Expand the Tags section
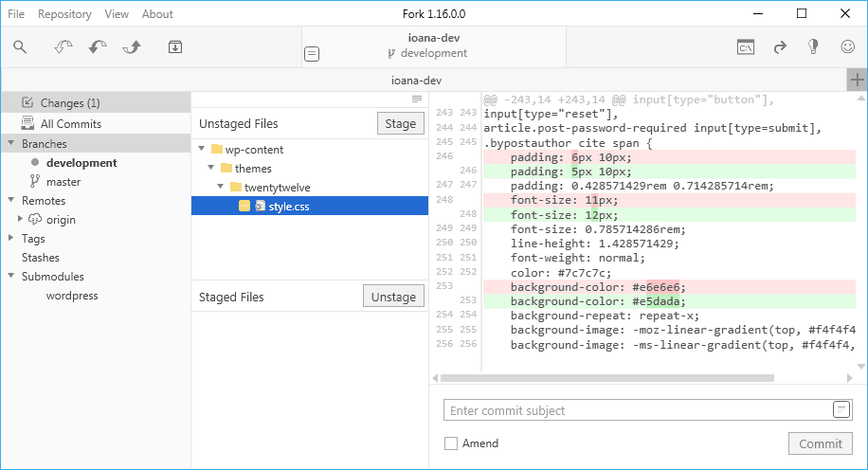This screenshot has height=470, width=868. point(11,238)
